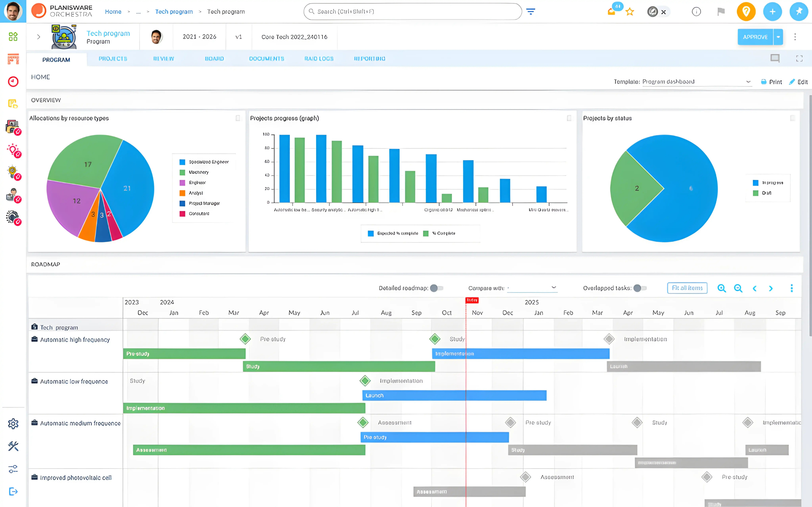Open the RAID Logs tab

coord(319,59)
